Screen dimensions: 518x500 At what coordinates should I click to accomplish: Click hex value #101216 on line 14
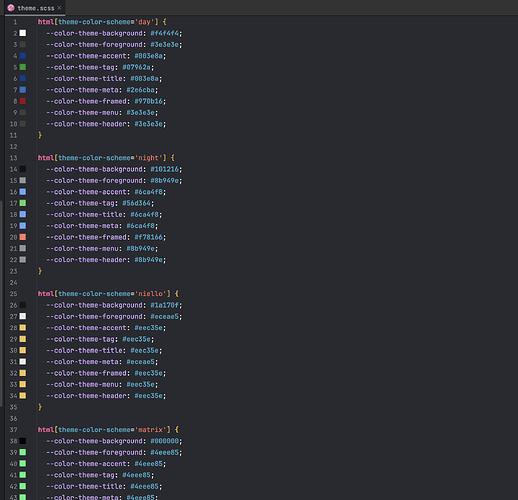[x=165, y=169]
